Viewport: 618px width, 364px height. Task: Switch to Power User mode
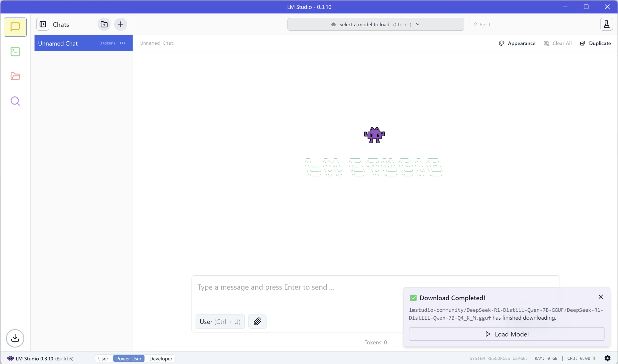129,358
